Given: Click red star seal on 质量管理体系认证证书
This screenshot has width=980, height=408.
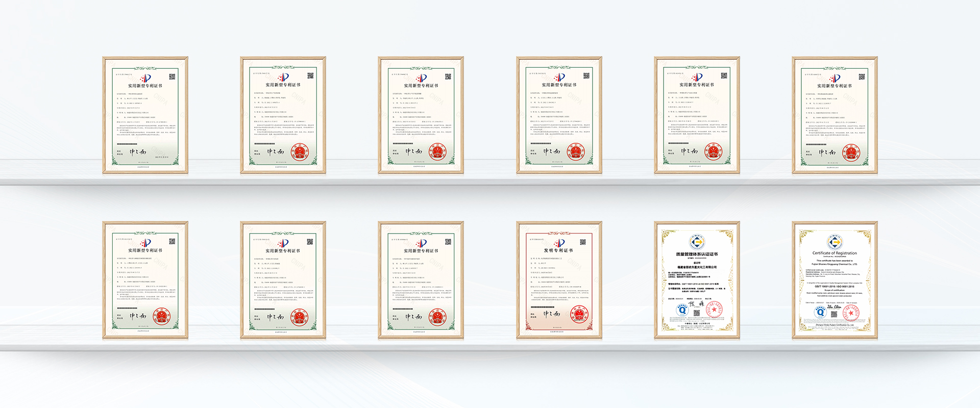Looking at the screenshot, I should point(715,309).
